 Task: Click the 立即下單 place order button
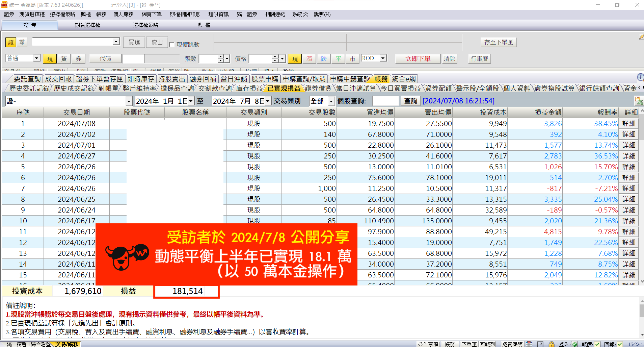418,59
